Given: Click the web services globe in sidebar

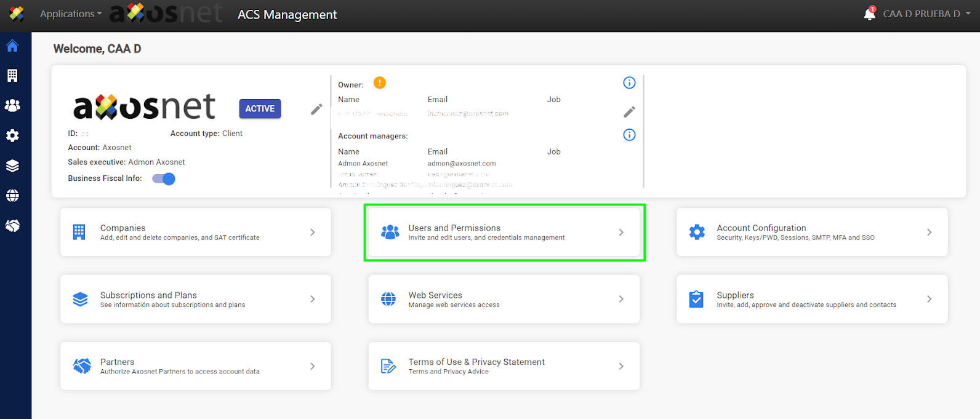Looking at the screenshot, I should [x=12, y=196].
